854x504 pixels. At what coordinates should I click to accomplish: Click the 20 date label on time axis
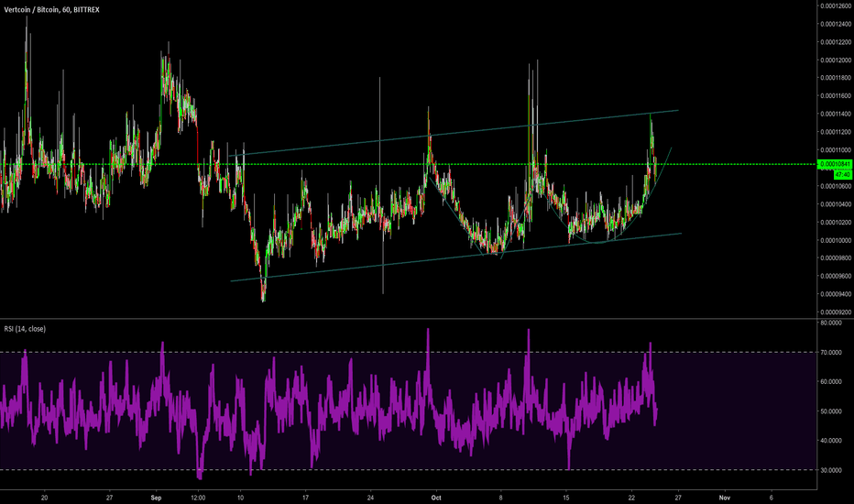[44, 498]
